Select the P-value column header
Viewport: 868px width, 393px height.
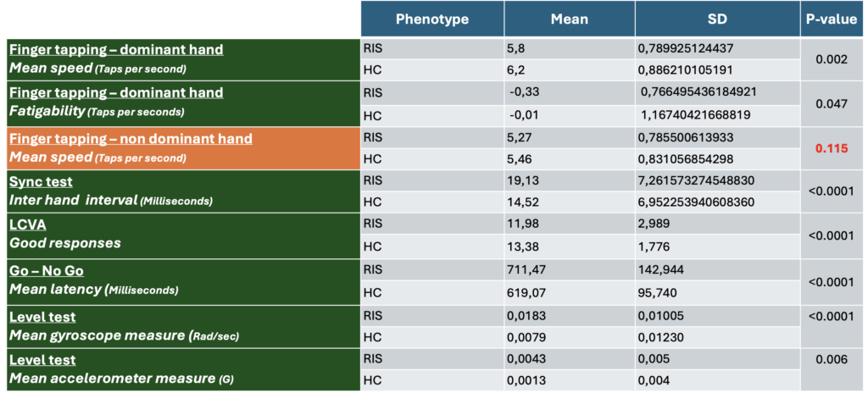(832, 19)
